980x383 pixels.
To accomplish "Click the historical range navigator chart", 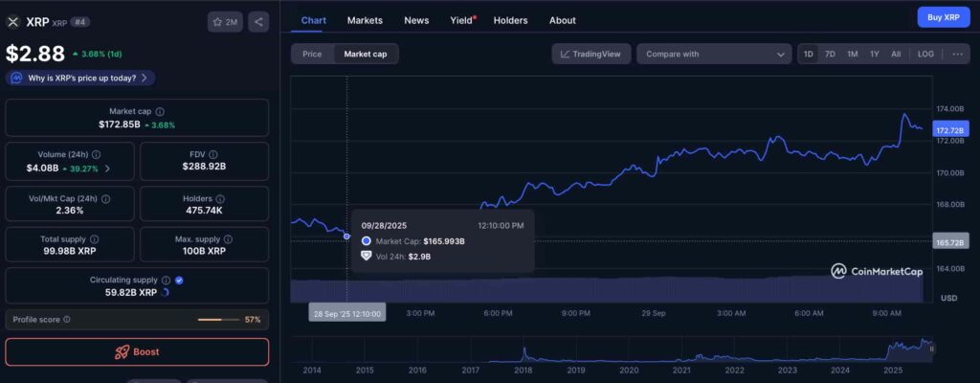I will (x=612, y=349).
